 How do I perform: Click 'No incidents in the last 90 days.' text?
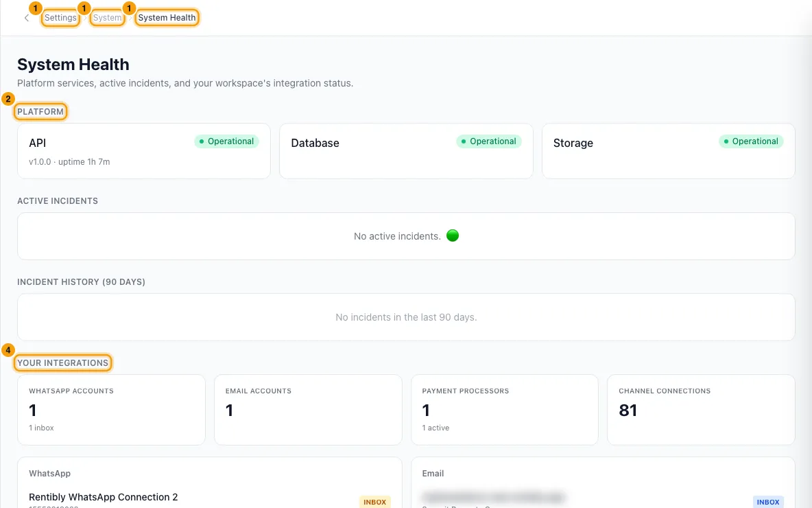coord(406,317)
